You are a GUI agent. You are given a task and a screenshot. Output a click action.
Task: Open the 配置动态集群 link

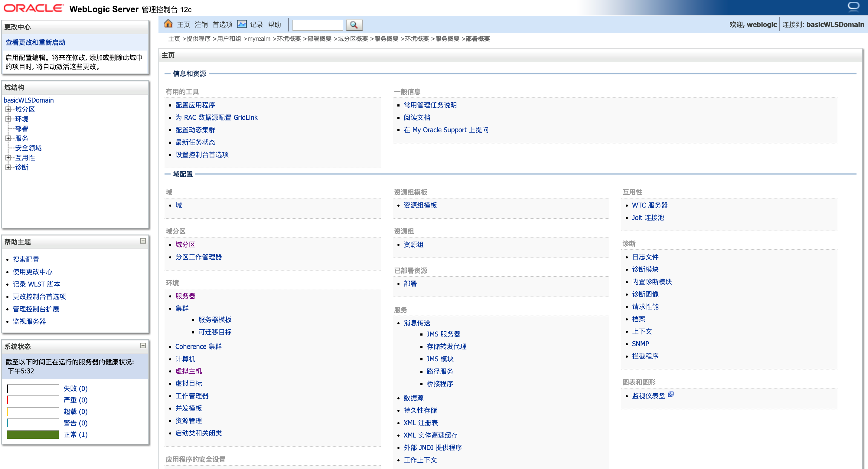tap(195, 130)
